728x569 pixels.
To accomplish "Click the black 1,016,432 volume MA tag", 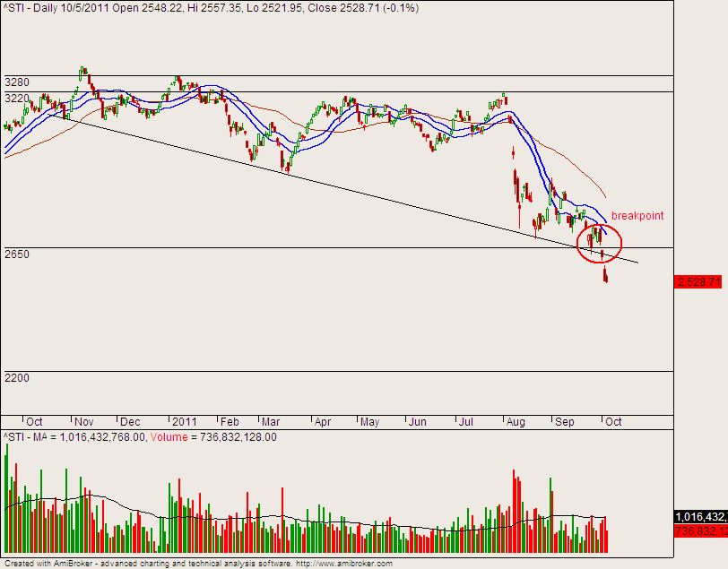I will (x=699, y=517).
